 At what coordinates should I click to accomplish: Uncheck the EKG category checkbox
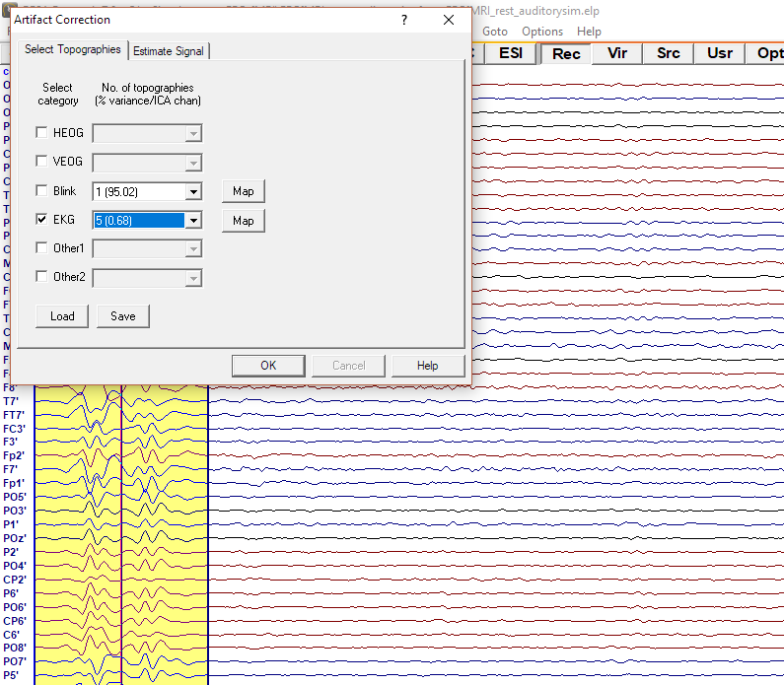coord(41,221)
